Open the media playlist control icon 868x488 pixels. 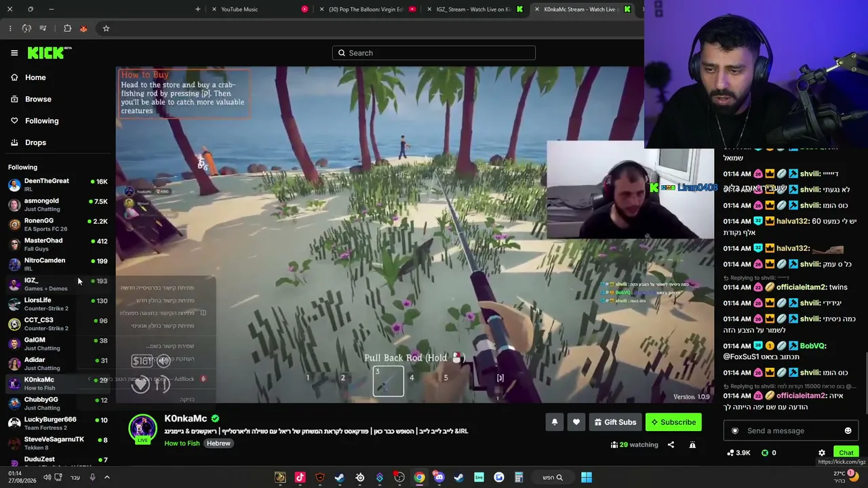pyautogui.click(x=43, y=28)
